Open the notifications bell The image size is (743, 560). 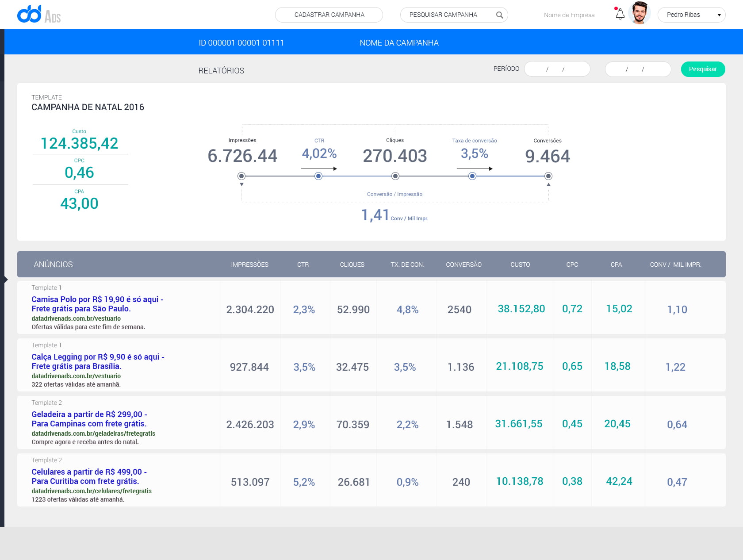pos(620,14)
